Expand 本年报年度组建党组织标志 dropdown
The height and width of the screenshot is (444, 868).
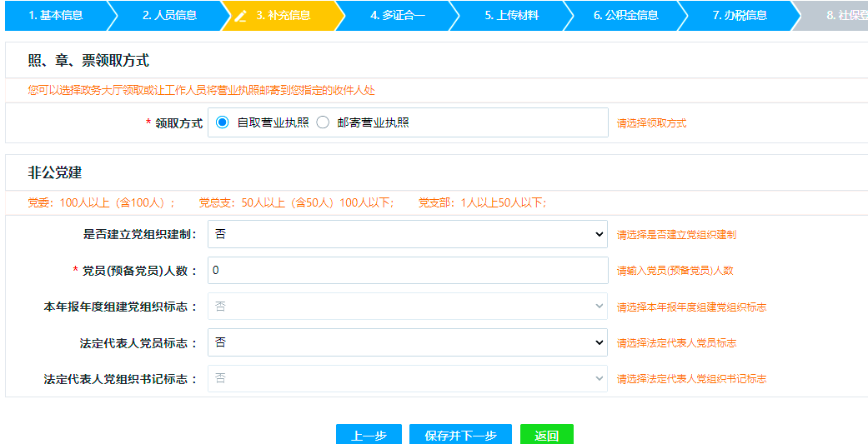[x=407, y=307]
